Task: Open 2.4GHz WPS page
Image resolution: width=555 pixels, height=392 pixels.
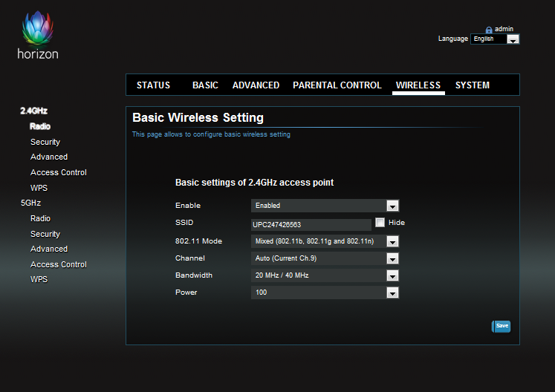Action: point(39,188)
